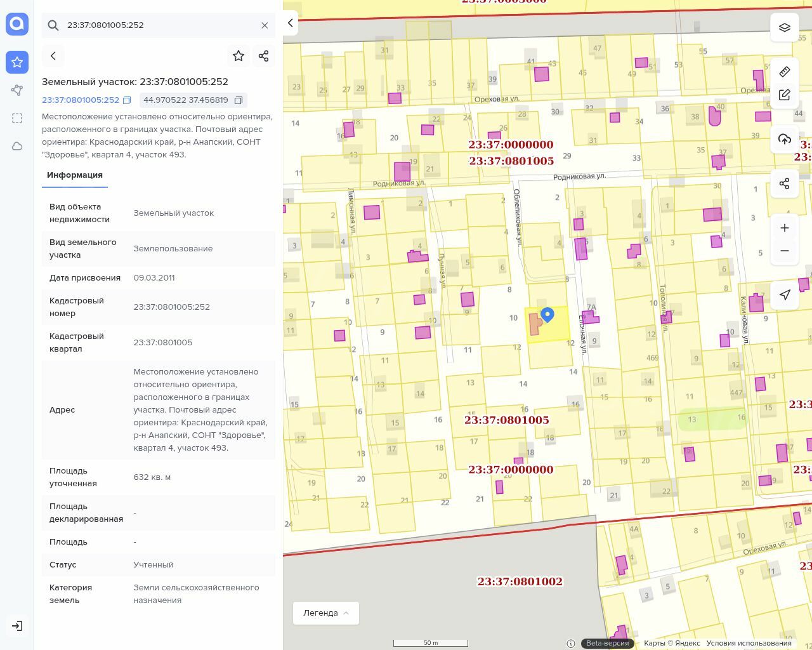Share the map via right toolbar icon
This screenshot has width=812, height=650.
784,183
